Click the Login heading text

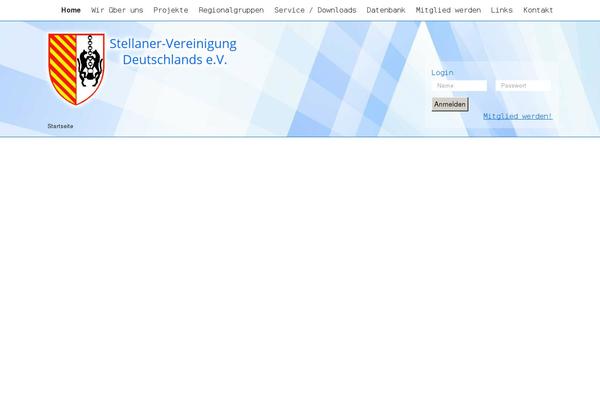[442, 72]
